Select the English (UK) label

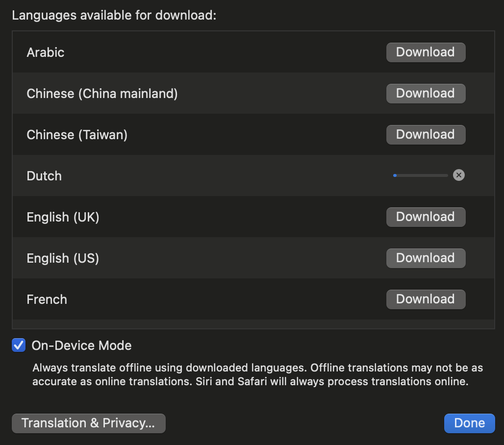63,217
